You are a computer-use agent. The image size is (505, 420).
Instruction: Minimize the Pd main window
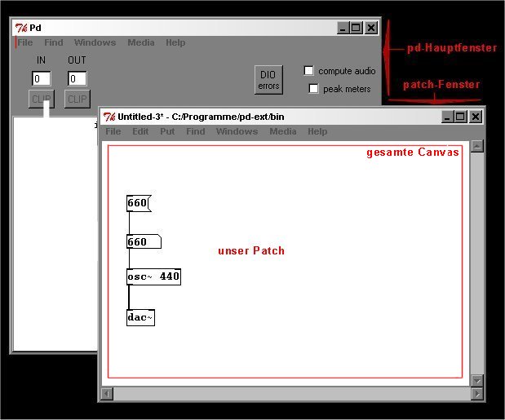[343, 28]
